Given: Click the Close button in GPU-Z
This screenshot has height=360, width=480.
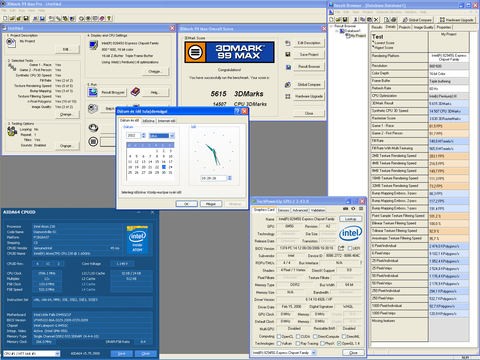Looking at the screenshot, I should click(353, 352).
